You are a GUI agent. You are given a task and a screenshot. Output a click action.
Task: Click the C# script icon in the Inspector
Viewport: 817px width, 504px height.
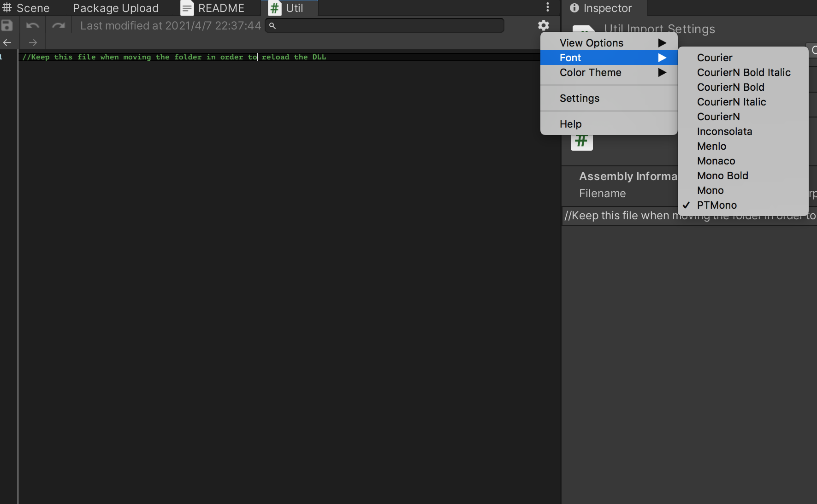pyautogui.click(x=582, y=141)
